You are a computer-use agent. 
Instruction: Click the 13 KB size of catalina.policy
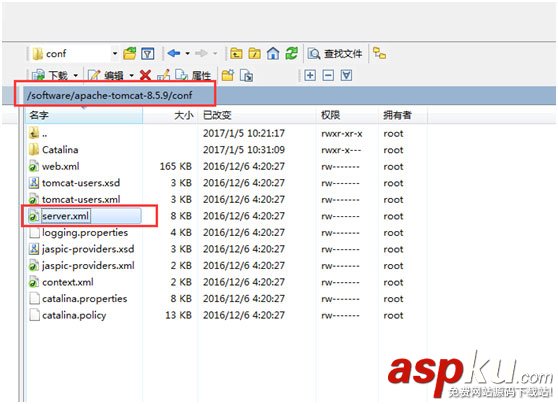tap(178, 315)
